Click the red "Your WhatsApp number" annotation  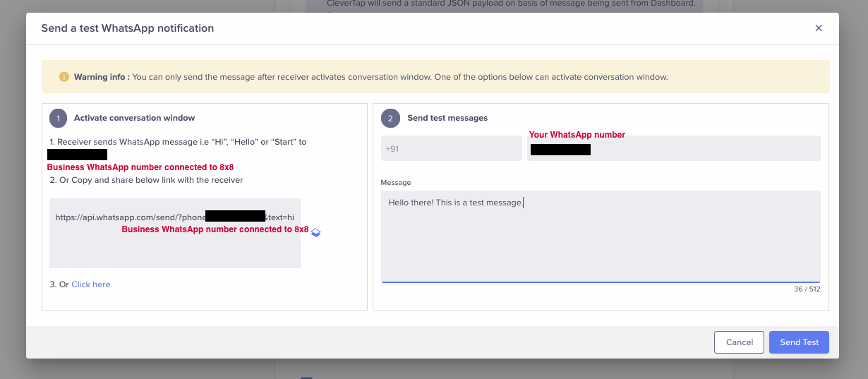point(577,135)
